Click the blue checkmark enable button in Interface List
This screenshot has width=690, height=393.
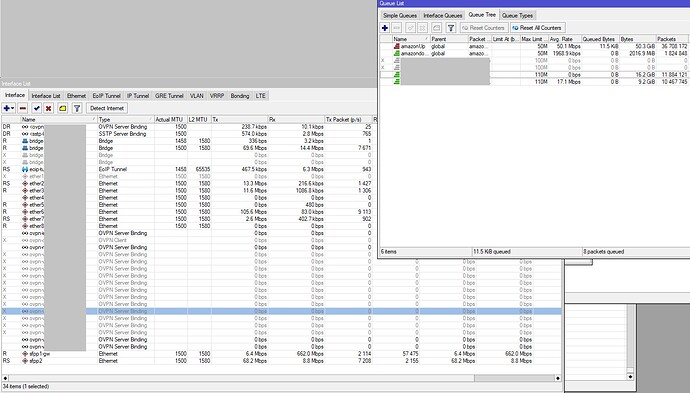click(37, 108)
